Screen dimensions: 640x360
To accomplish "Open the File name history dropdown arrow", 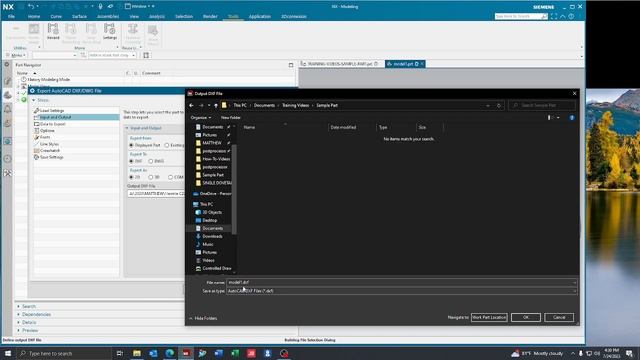I will pyautogui.click(x=574, y=282).
